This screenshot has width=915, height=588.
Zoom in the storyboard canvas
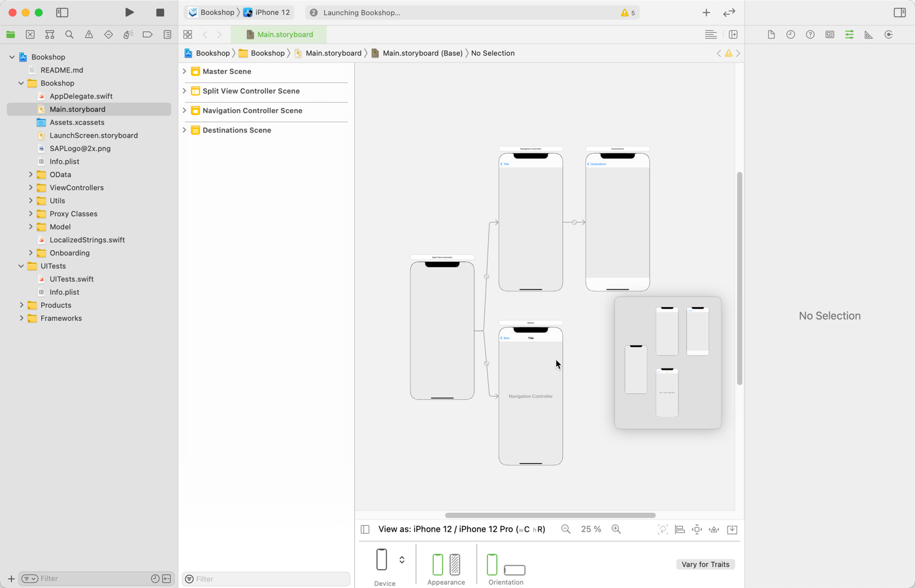(616, 529)
